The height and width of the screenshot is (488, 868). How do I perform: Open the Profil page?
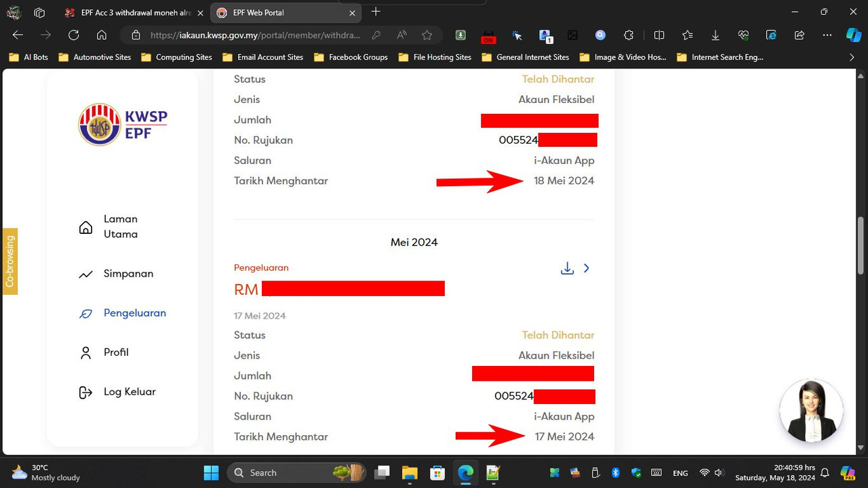pyautogui.click(x=104, y=352)
